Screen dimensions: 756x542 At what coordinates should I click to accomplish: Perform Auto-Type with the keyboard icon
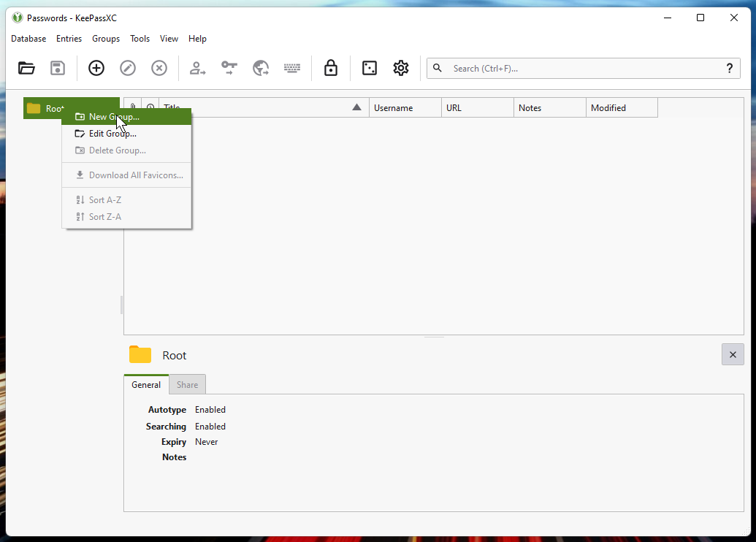292,68
